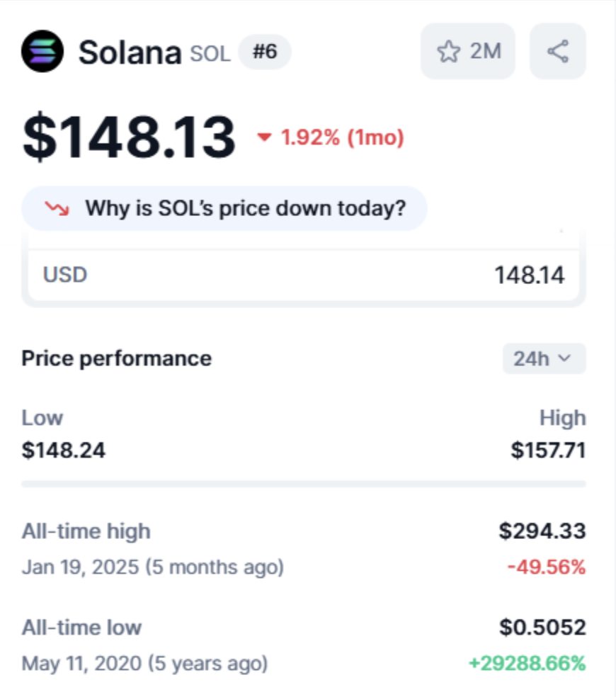Click the 1.92% (1mo) change label
This screenshot has width=616, height=697.
[x=343, y=137]
